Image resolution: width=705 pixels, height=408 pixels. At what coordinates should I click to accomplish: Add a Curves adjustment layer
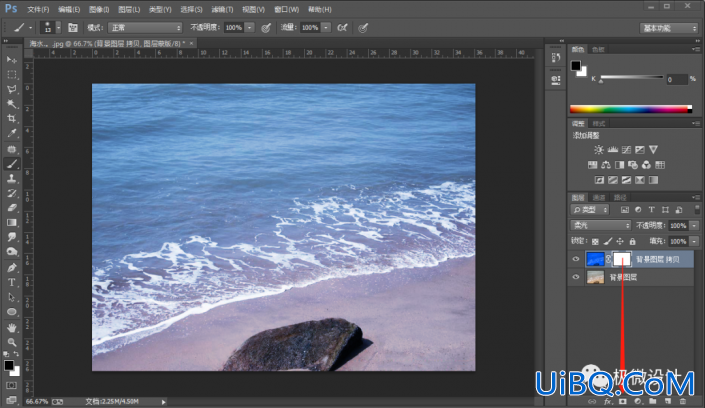[x=626, y=150]
